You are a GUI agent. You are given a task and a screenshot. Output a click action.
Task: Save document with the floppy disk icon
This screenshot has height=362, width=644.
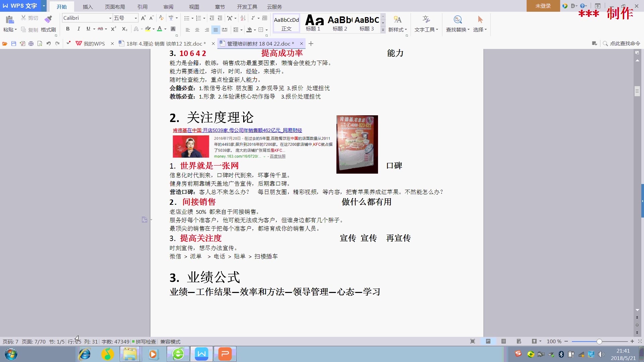tap(14, 44)
